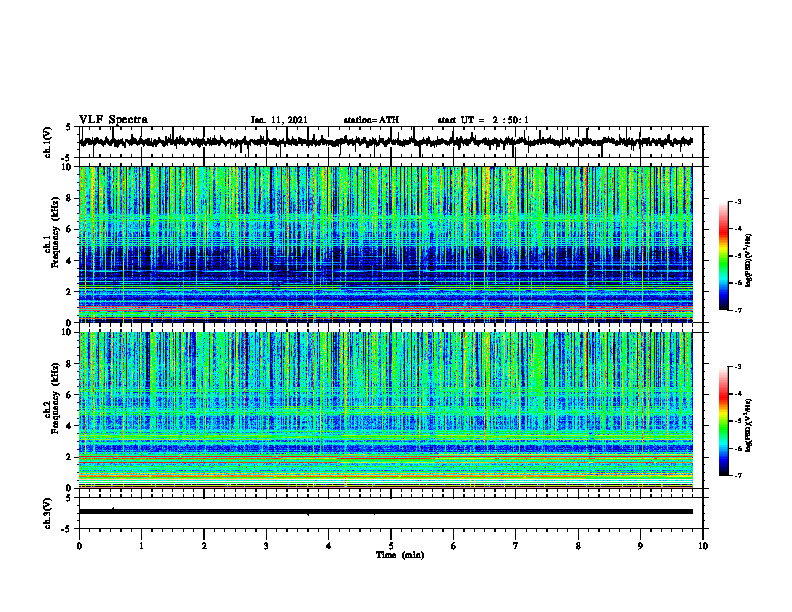Click the "8" tick label on the Time axis
The height and width of the screenshot is (612, 792).
(x=578, y=546)
